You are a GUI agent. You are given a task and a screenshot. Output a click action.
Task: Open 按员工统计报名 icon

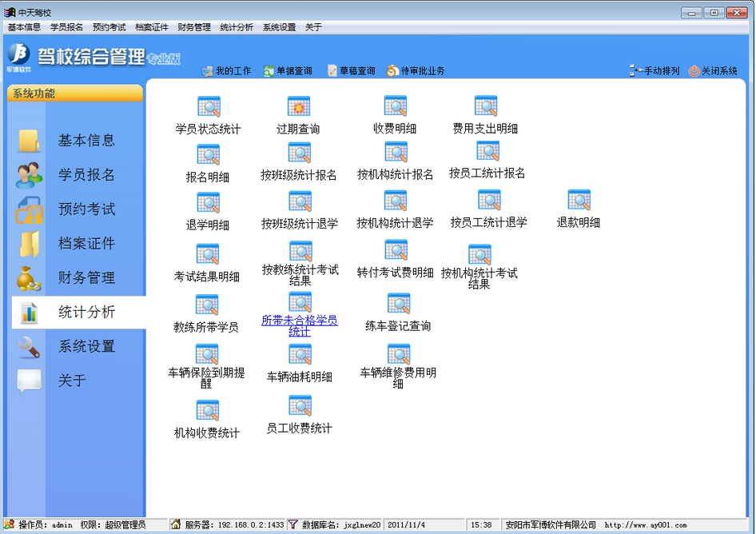[x=488, y=151]
